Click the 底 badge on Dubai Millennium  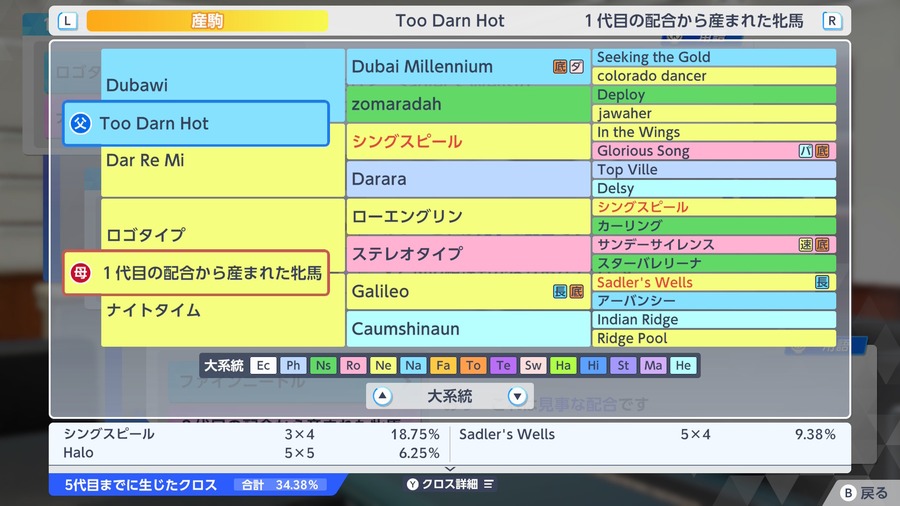560,67
